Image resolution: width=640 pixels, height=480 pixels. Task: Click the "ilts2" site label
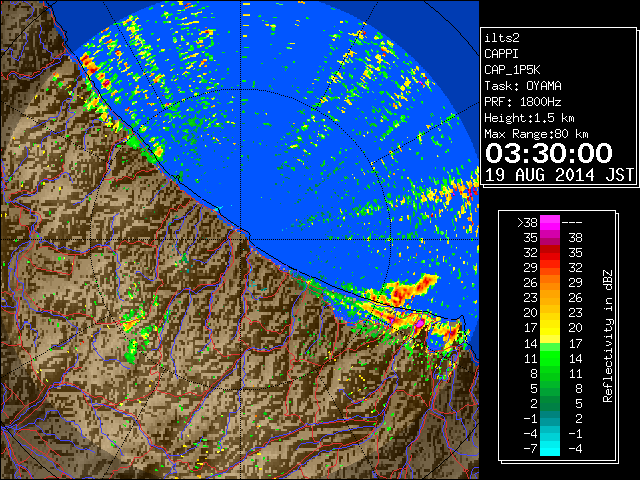[x=502, y=38]
